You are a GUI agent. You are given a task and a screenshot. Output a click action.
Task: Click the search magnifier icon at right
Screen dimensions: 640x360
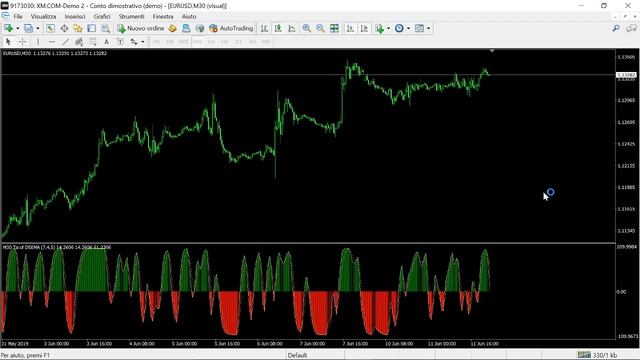pyautogui.click(x=616, y=28)
